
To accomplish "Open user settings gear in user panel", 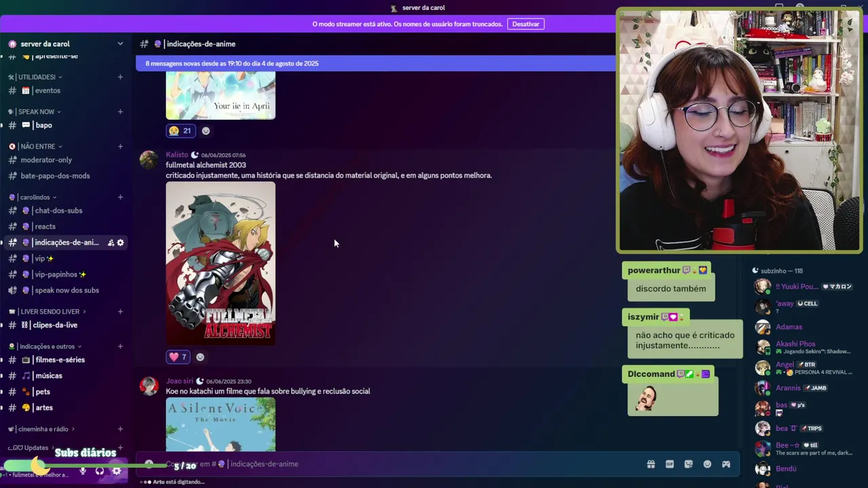I will click(117, 470).
